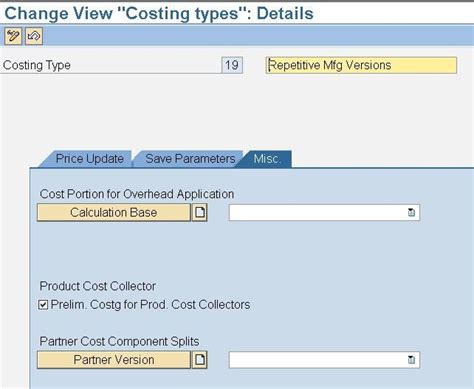474x389 pixels.
Task: Click the Calculation Base input field
Action: point(324,212)
